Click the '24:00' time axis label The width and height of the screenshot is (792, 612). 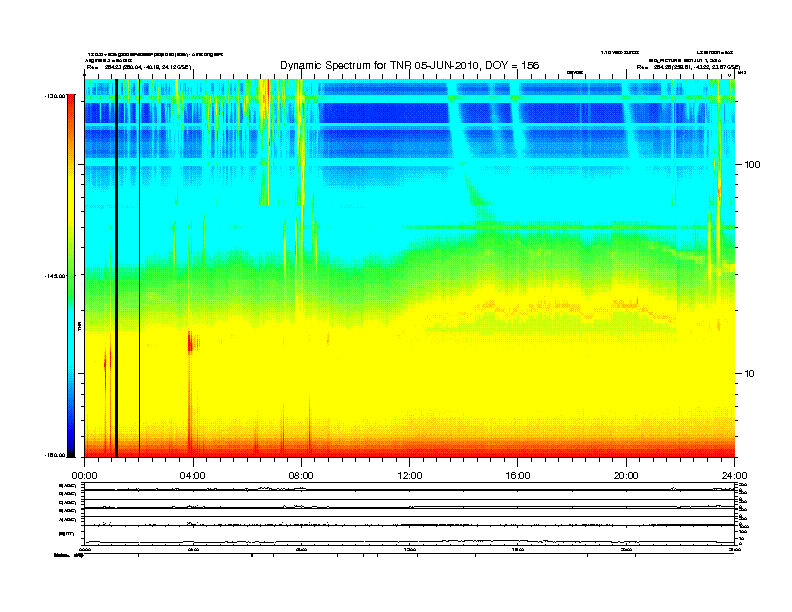(x=734, y=476)
